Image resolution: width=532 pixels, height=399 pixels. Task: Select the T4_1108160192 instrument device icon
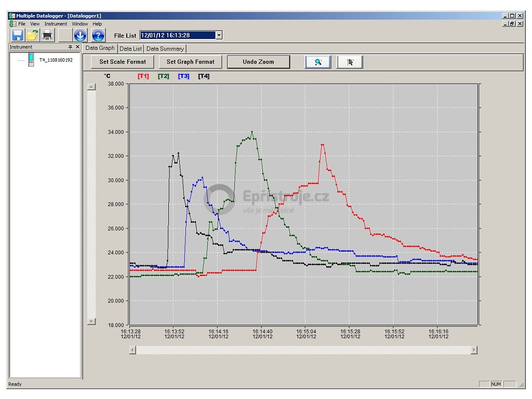[x=32, y=60]
